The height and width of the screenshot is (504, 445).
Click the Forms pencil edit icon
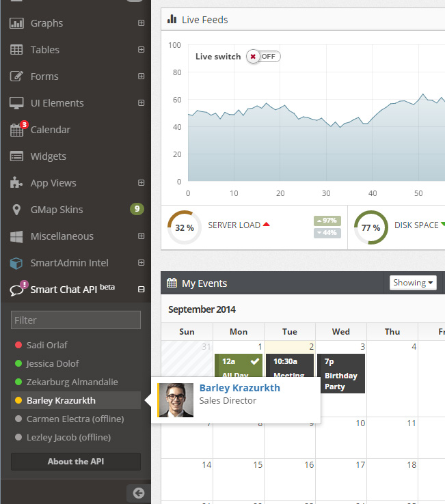pyautogui.click(x=16, y=76)
